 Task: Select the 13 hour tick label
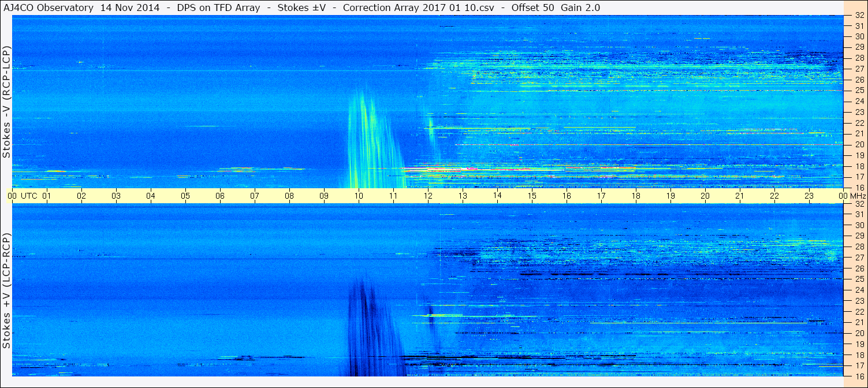pos(463,196)
